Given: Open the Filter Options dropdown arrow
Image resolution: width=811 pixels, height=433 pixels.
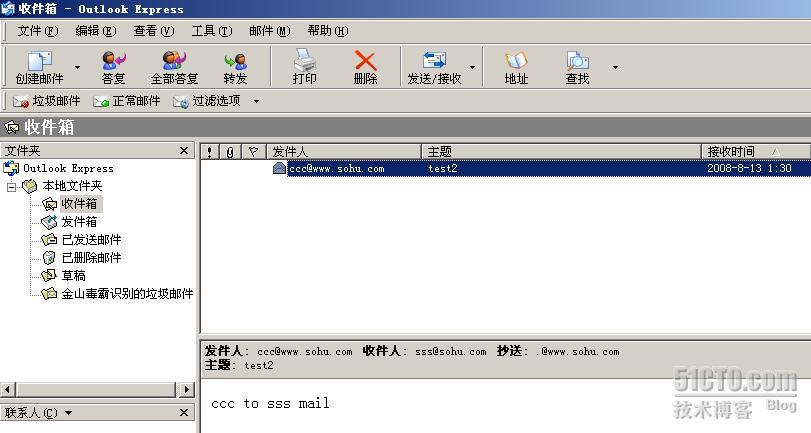Looking at the screenshot, I should [256, 101].
